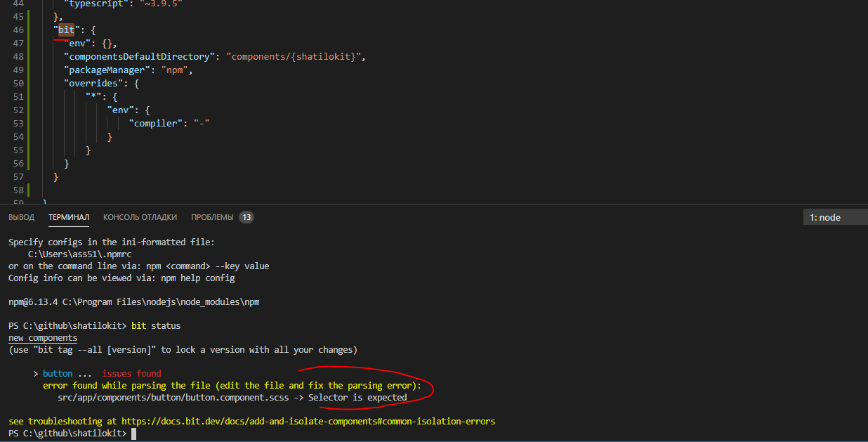The height and width of the screenshot is (442, 868).
Task: Click the 'componentsDefaultDirectory' property name
Action: tap(138, 56)
